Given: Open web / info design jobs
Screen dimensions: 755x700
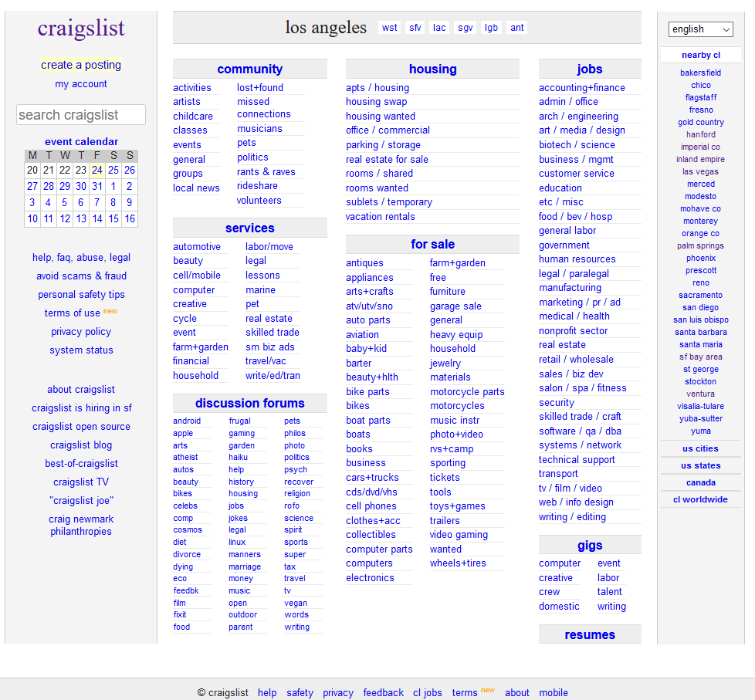Looking at the screenshot, I should (x=576, y=502).
